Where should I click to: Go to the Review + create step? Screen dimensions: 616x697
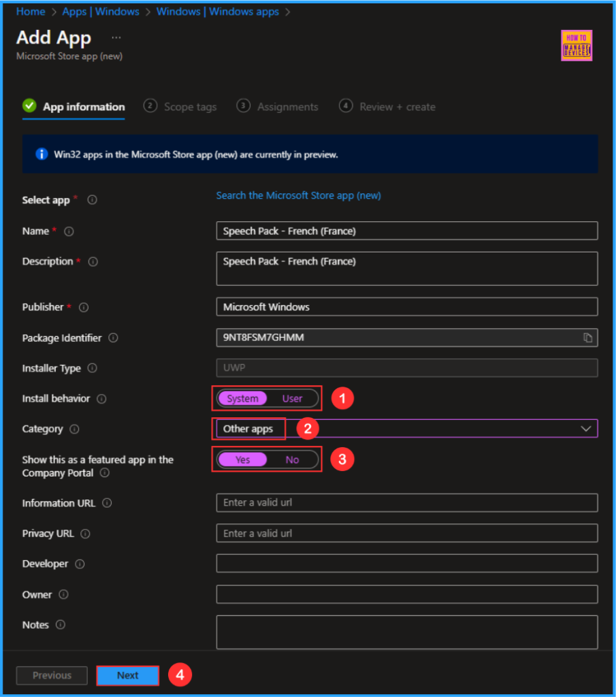click(387, 107)
